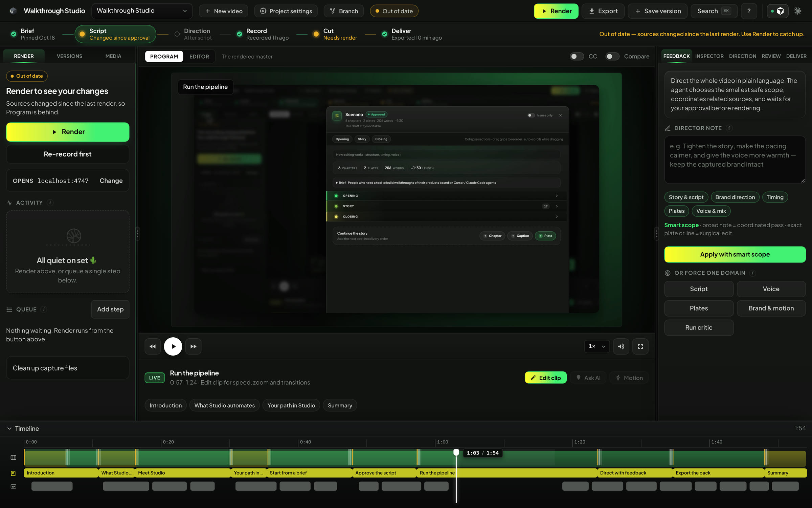
Task: Open help with the question mark icon
Action: (749, 11)
